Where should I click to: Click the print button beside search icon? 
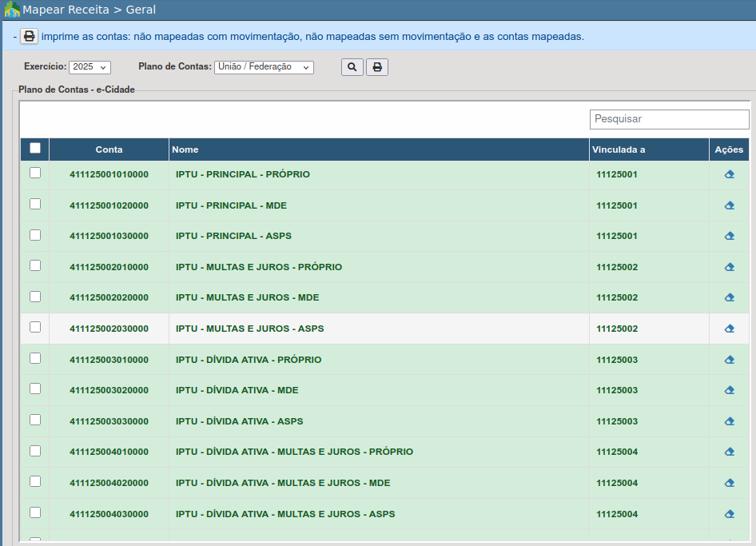(x=377, y=67)
